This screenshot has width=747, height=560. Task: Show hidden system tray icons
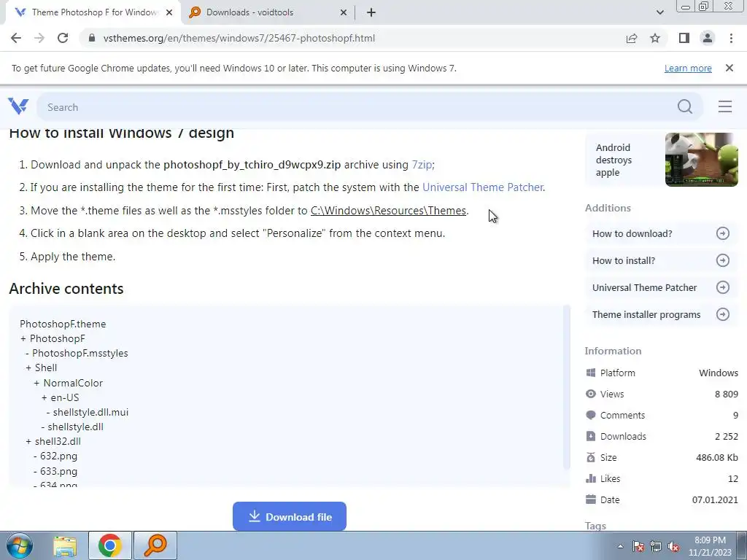point(620,546)
